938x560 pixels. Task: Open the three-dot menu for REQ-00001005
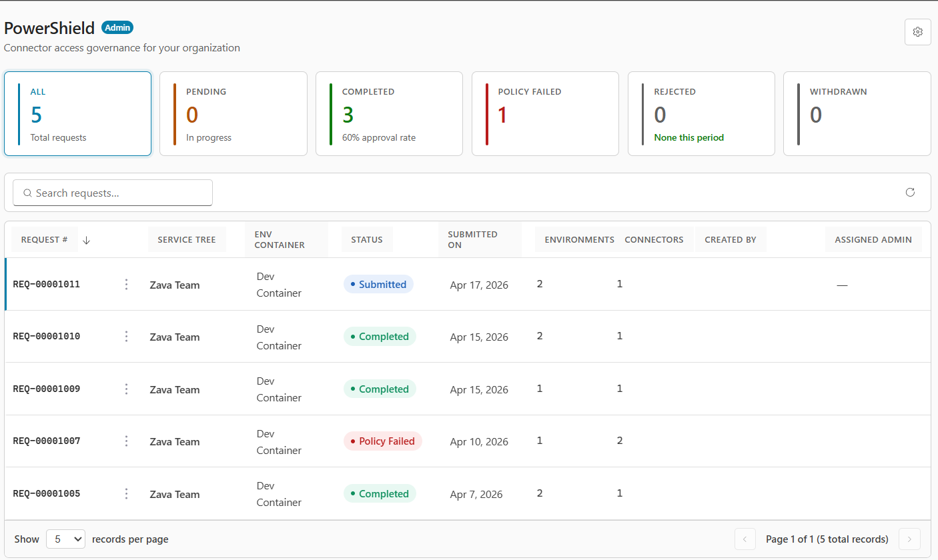pyautogui.click(x=127, y=494)
